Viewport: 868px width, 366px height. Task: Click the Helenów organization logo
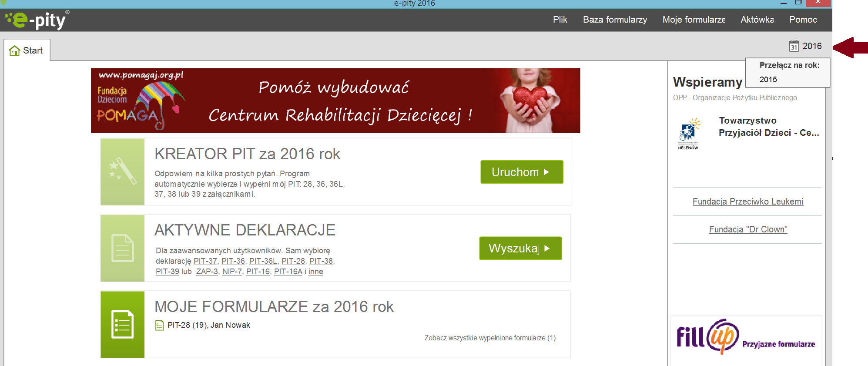click(689, 134)
